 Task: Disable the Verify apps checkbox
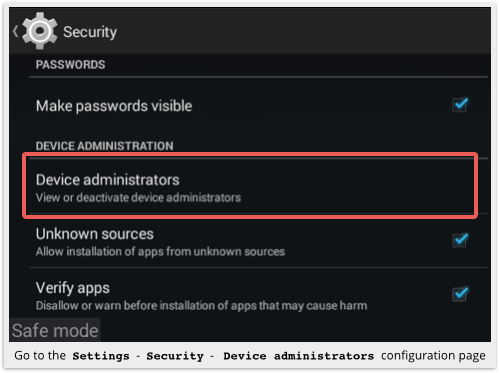coord(460,294)
